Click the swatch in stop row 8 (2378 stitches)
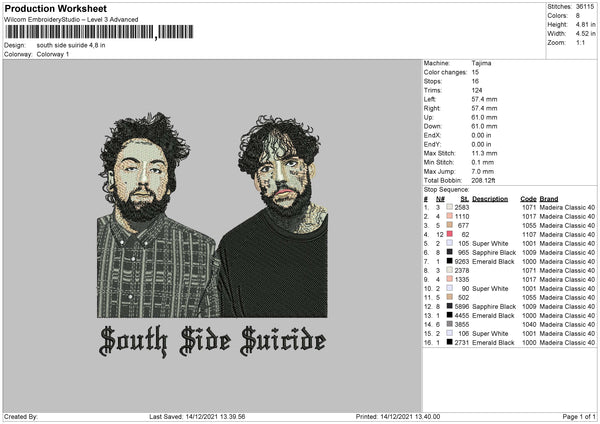 click(x=450, y=270)
